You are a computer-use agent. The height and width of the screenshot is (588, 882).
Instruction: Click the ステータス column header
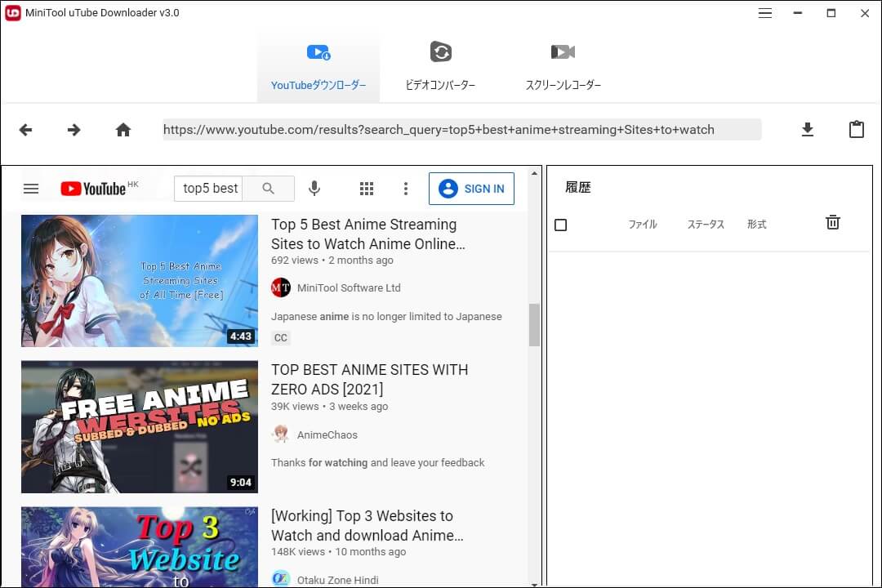(x=706, y=225)
